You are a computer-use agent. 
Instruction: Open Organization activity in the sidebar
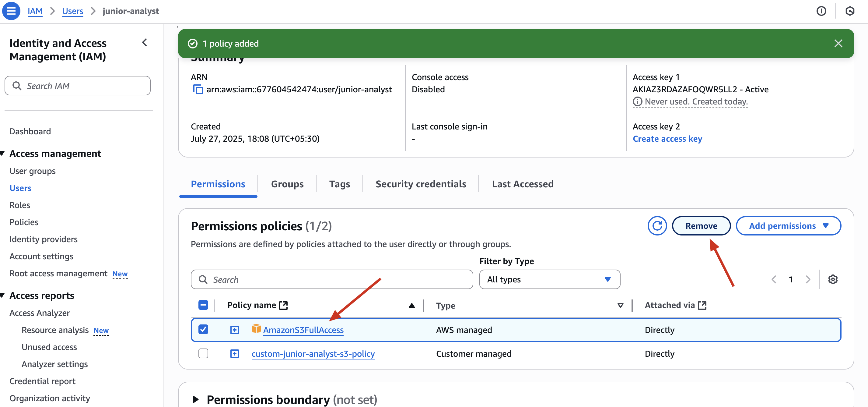(50, 398)
